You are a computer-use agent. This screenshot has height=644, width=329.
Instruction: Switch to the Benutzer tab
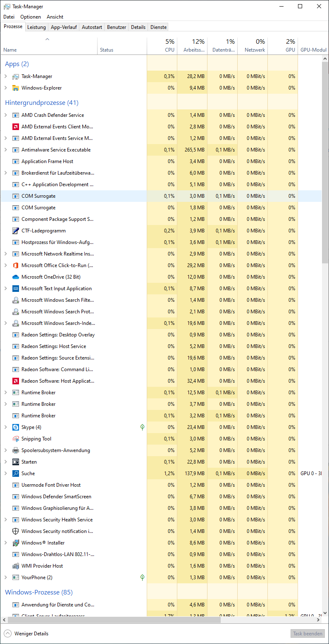click(x=117, y=27)
